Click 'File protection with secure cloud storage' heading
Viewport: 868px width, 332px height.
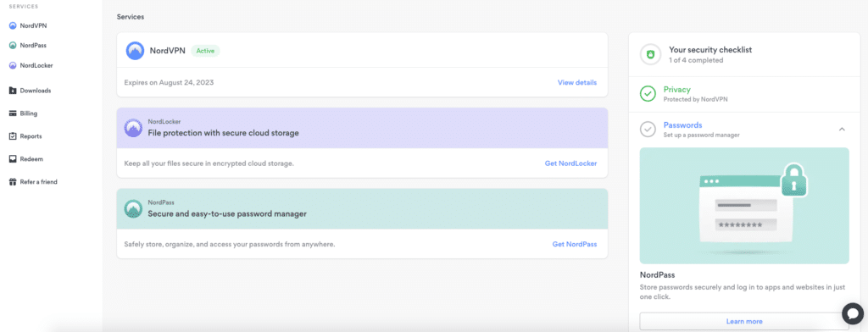[x=223, y=133]
